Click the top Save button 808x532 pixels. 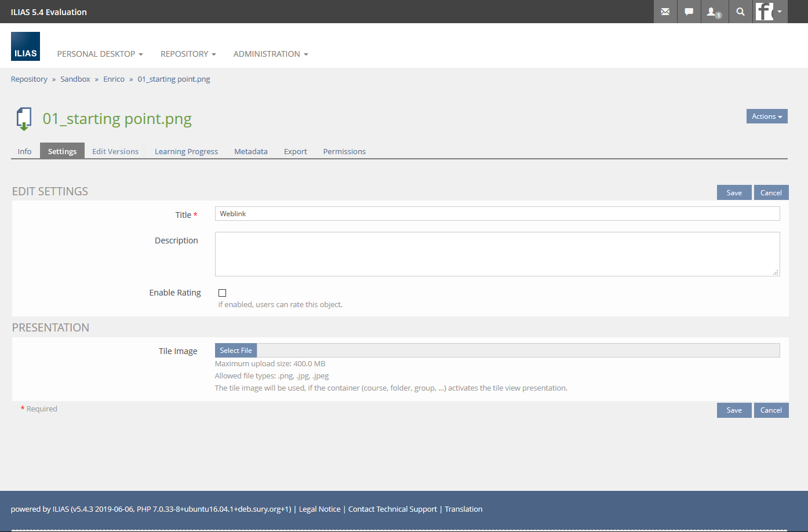coord(734,193)
